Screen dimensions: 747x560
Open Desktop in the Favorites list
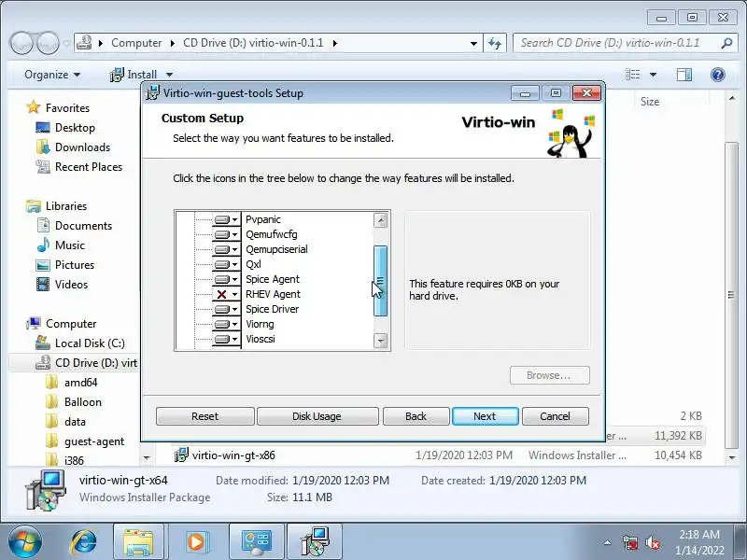click(x=75, y=128)
